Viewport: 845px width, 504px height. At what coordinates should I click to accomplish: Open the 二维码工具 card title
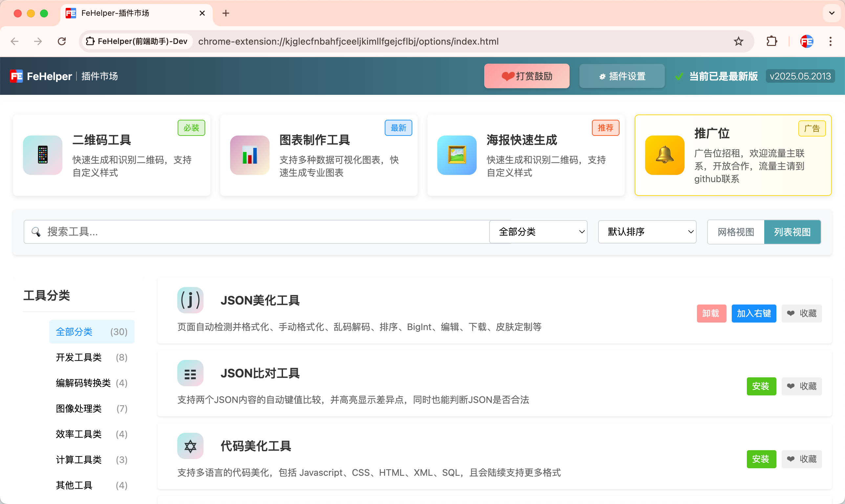[101, 139]
